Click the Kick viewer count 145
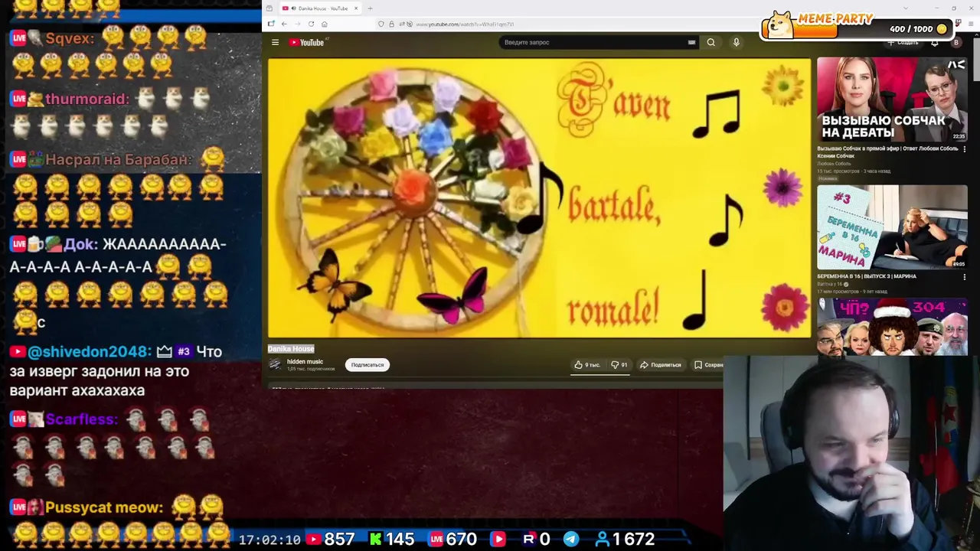 392,540
